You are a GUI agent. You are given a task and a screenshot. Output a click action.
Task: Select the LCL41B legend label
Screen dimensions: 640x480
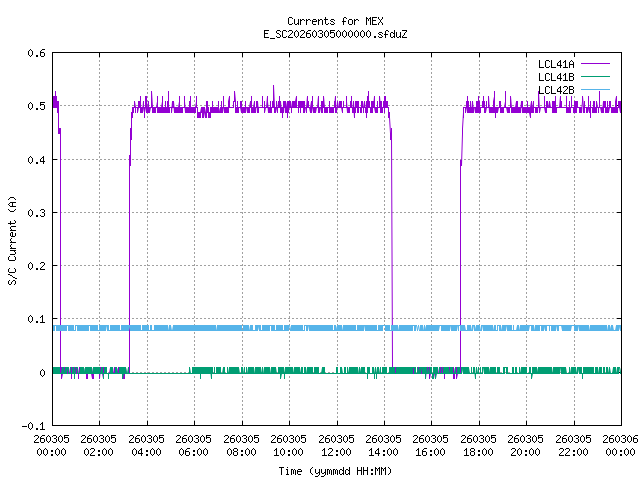tap(555, 77)
